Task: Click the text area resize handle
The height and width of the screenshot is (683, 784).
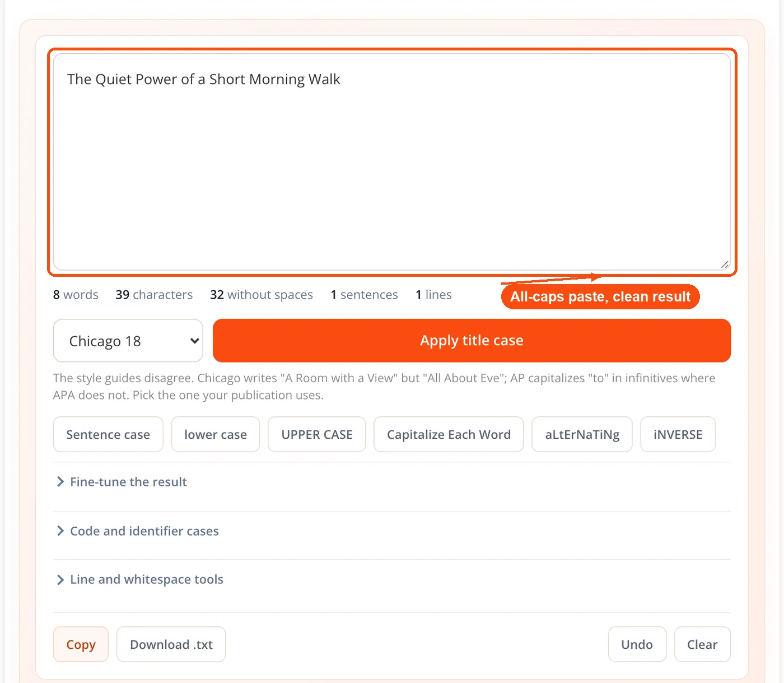Action: pyautogui.click(x=725, y=264)
